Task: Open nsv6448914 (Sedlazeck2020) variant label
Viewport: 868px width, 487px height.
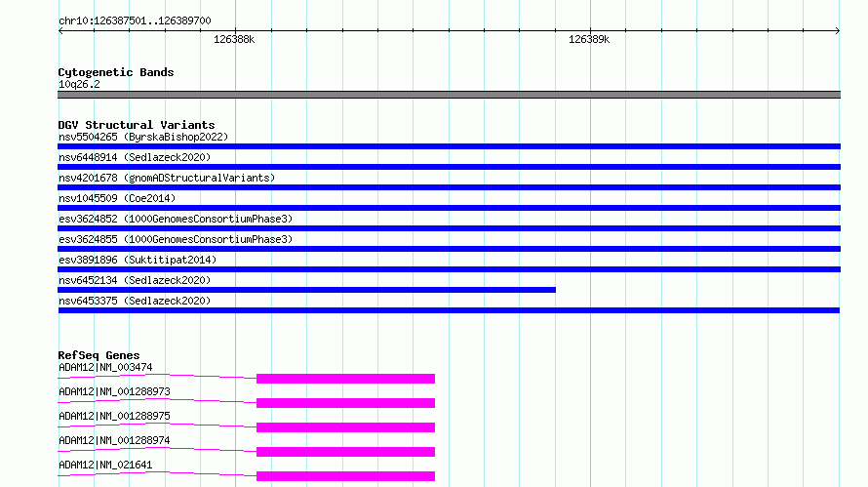Action: (x=135, y=157)
